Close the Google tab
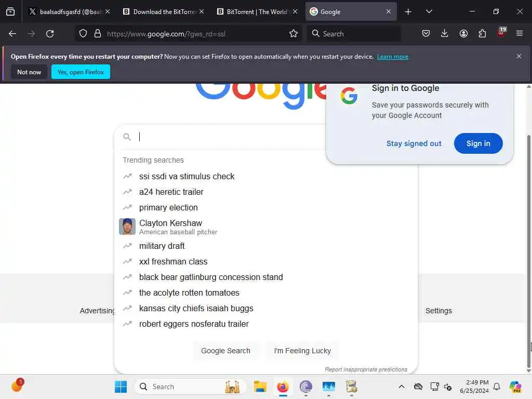Image resolution: width=532 pixels, height=399 pixels. click(389, 12)
